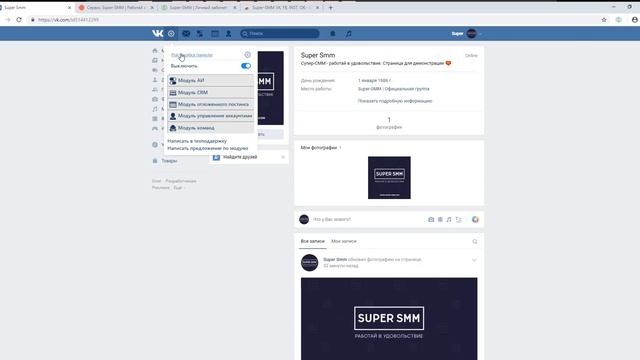Viewport: 640px width, 360px height.
Task: Click the birthday date in profile info
Action: click(374, 80)
